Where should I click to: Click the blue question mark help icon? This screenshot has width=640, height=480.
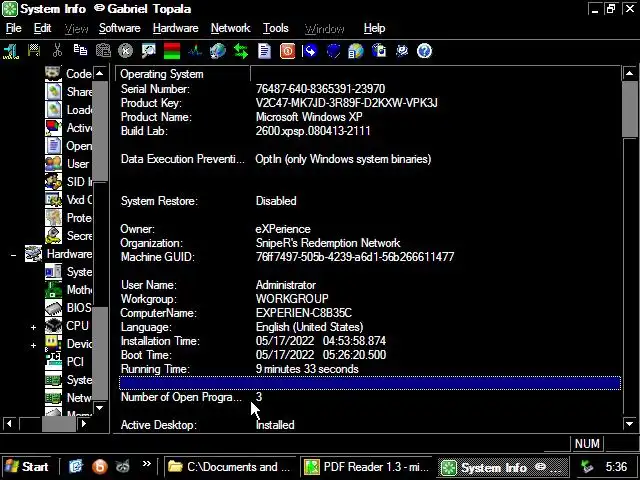coord(424,51)
